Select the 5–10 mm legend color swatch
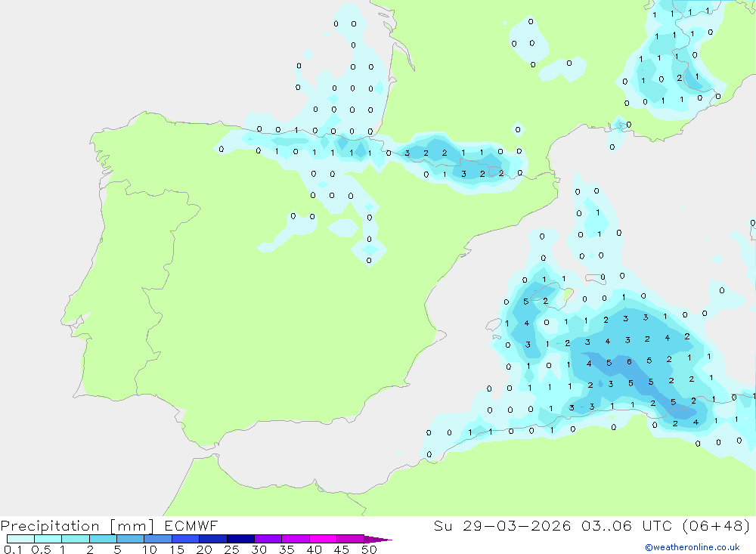The image size is (756, 554). point(131,539)
